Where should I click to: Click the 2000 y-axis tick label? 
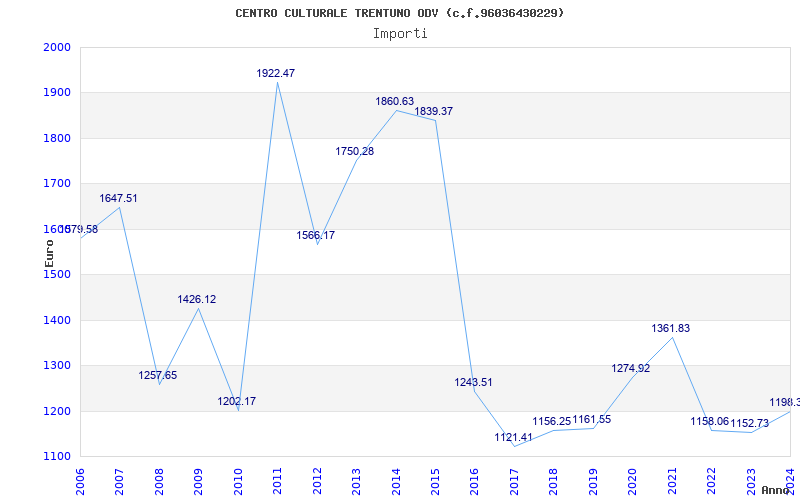[57, 47]
